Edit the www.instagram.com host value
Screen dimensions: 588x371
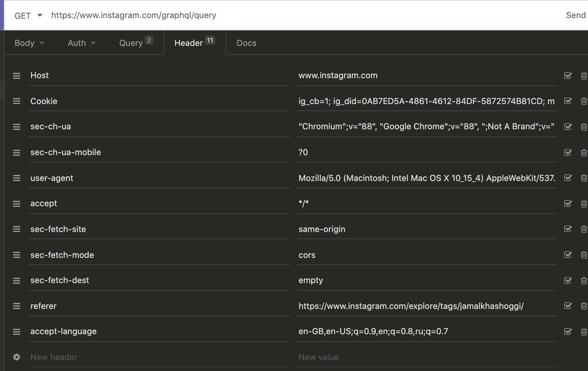point(426,76)
